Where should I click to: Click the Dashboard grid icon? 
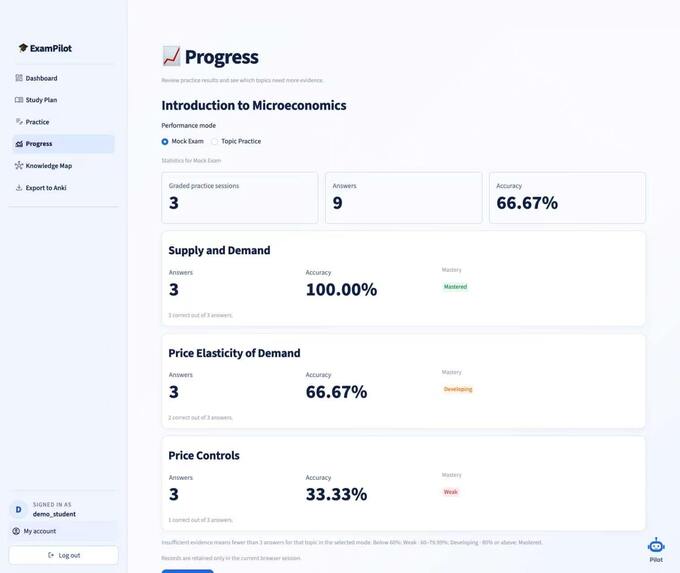click(x=19, y=78)
